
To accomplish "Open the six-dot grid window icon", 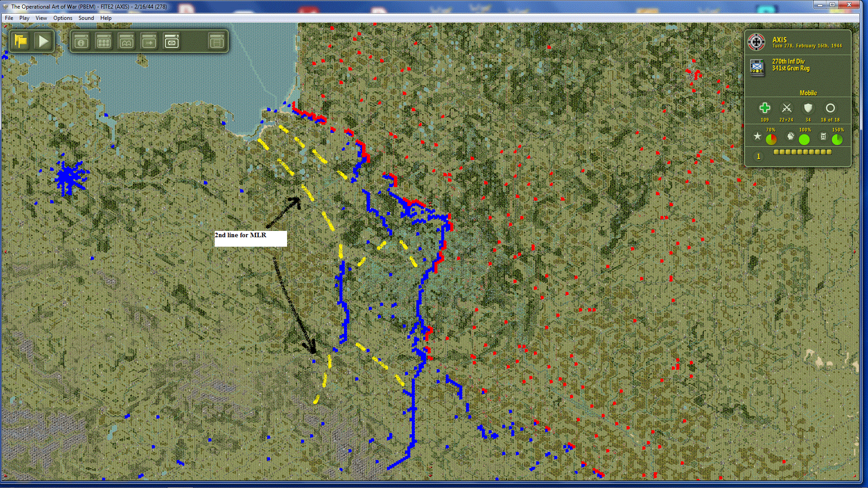I will (x=104, y=42).
